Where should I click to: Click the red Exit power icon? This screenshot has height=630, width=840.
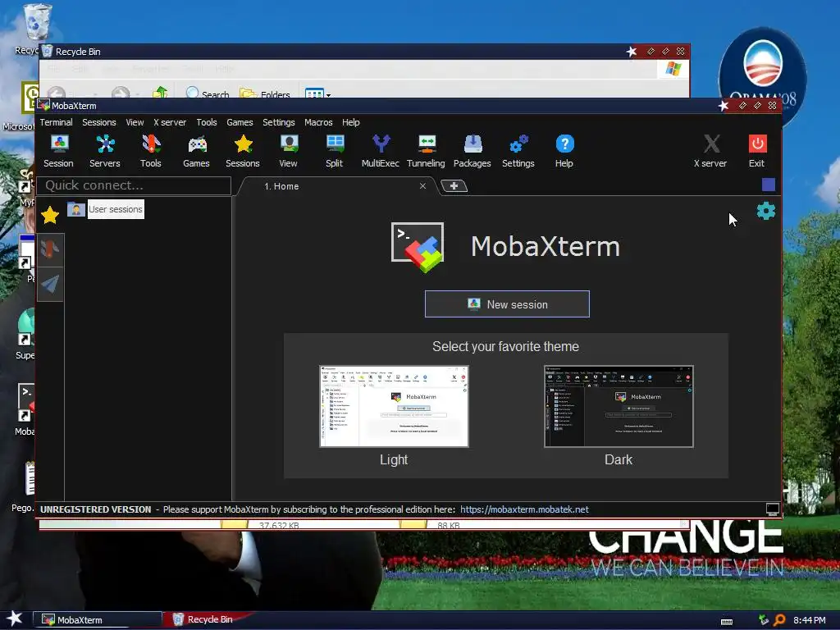click(757, 152)
